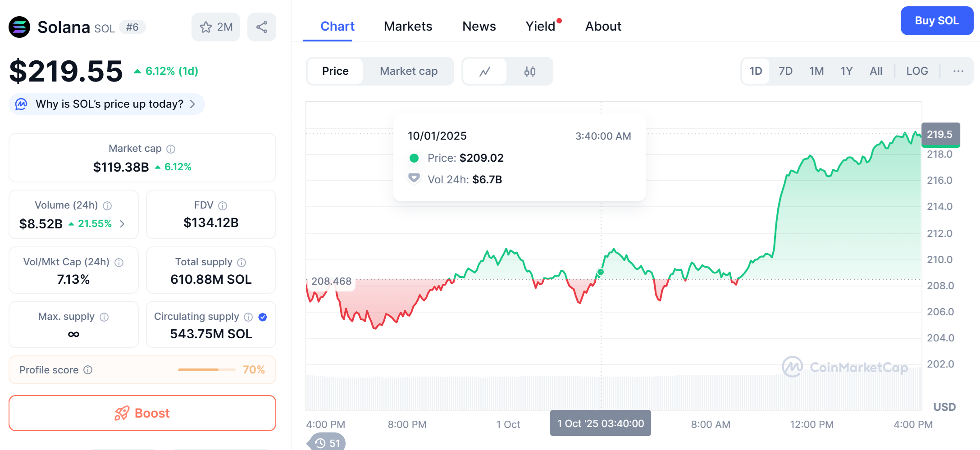Toggle chart to Market cap view
980x450 pixels.
click(408, 71)
